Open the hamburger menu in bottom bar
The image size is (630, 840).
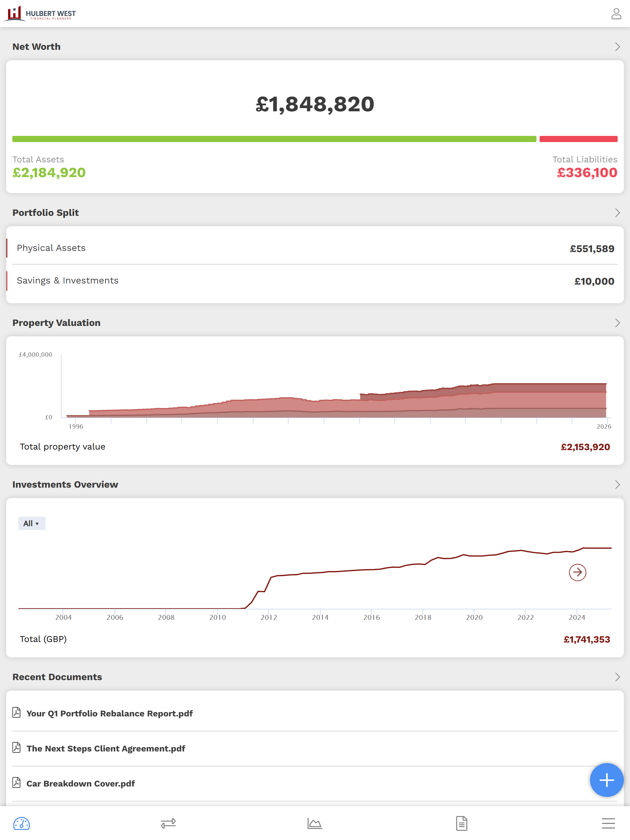point(608,823)
